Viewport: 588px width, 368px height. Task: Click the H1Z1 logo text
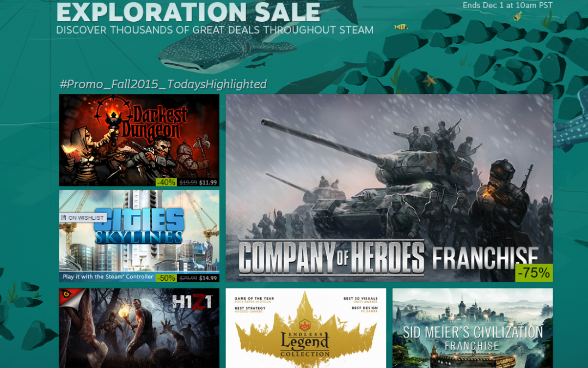coord(192,301)
